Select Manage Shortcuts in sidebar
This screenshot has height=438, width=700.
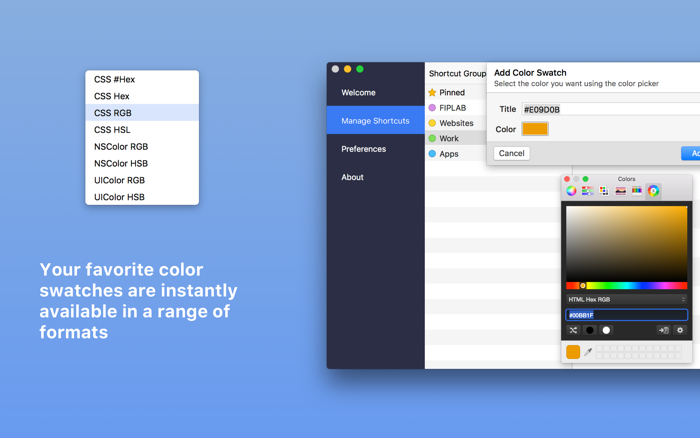coord(375,120)
